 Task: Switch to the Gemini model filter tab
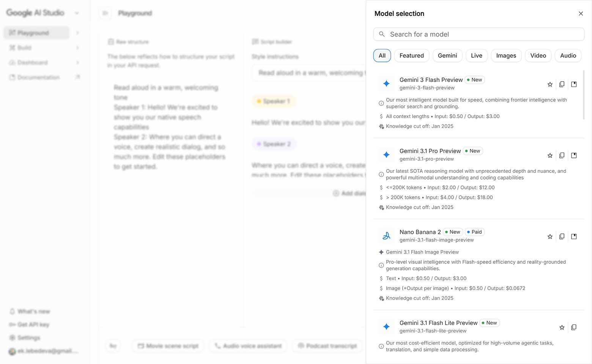tap(447, 55)
